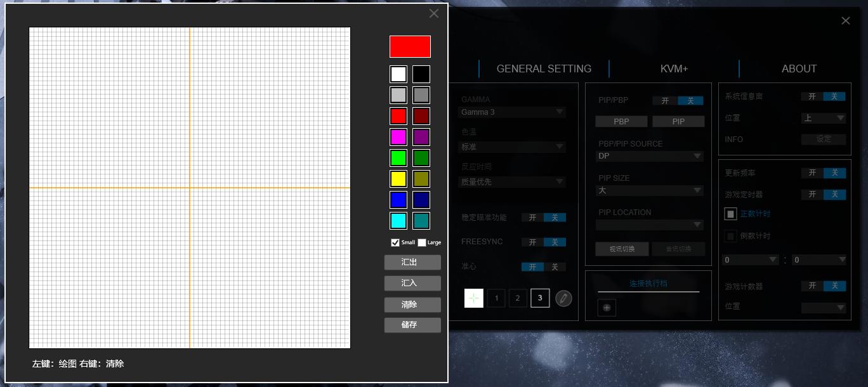
Task: Click the 储存 save button
Action: [412, 325]
